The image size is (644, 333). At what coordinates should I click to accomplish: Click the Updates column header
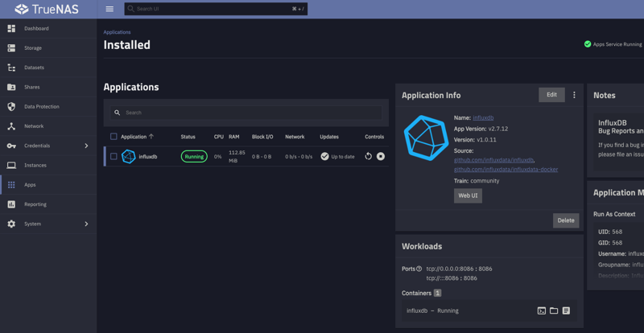point(329,137)
